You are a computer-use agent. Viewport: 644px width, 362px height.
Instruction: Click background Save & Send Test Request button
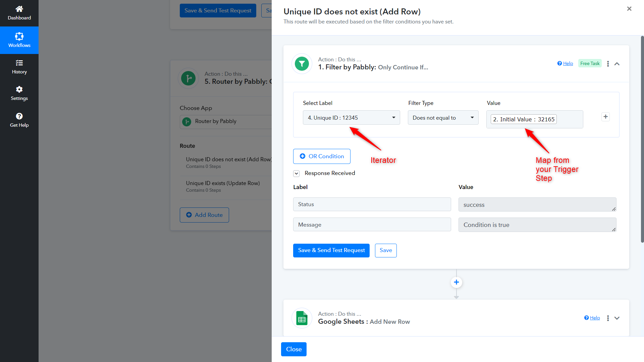pyautogui.click(x=218, y=11)
